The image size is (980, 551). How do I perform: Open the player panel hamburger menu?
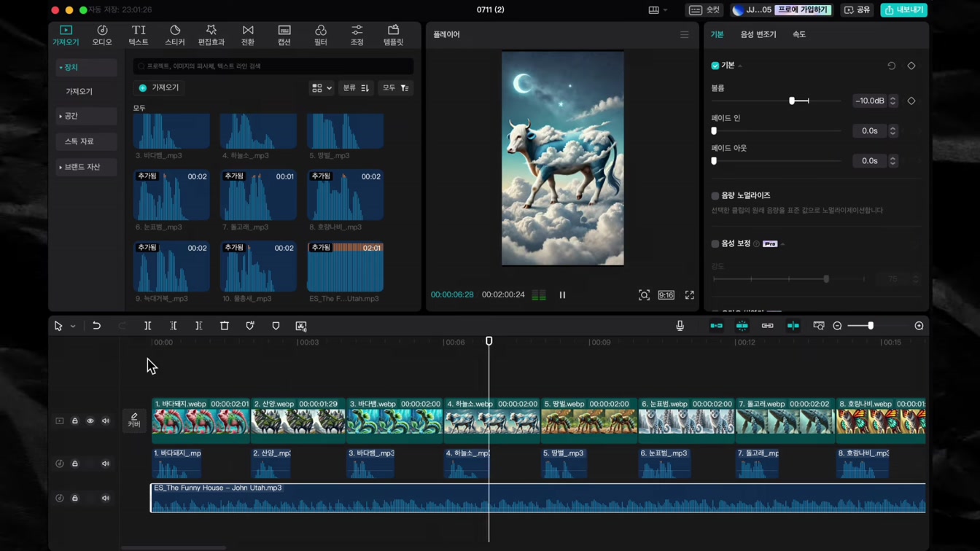pyautogui.click(x=684, y=34)
